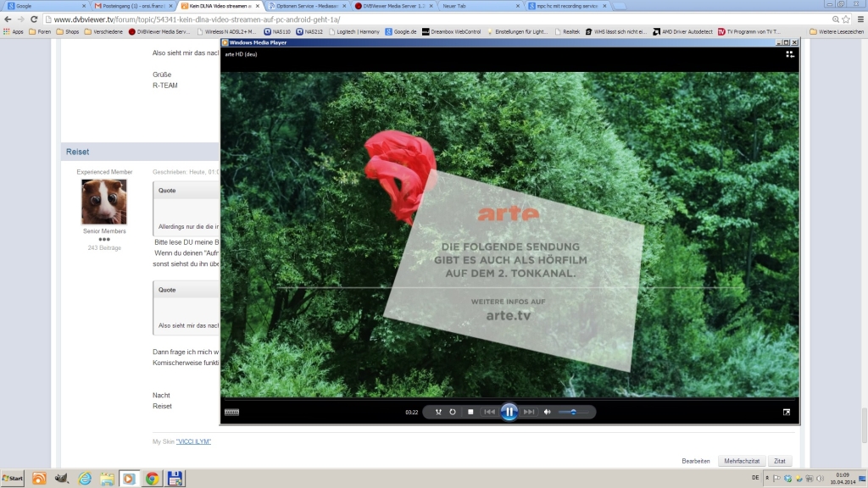Open Einstellungen für Light bookmark
This screenshot has width=868, height=488.
[517, 31]
